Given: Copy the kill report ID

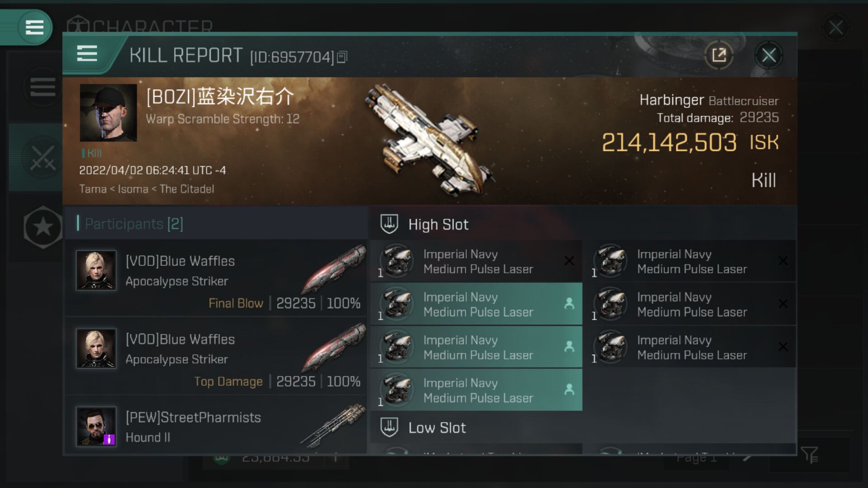Looking at the screenshot, I should (x=342, y=57).
